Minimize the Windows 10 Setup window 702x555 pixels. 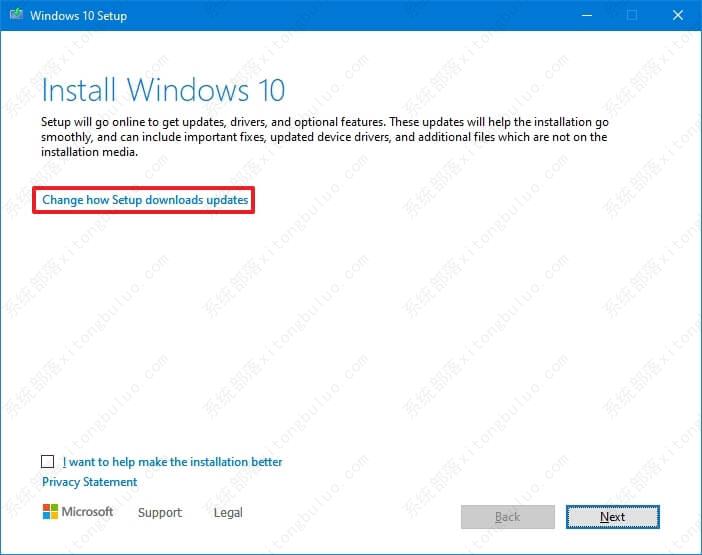coord(587,15)
